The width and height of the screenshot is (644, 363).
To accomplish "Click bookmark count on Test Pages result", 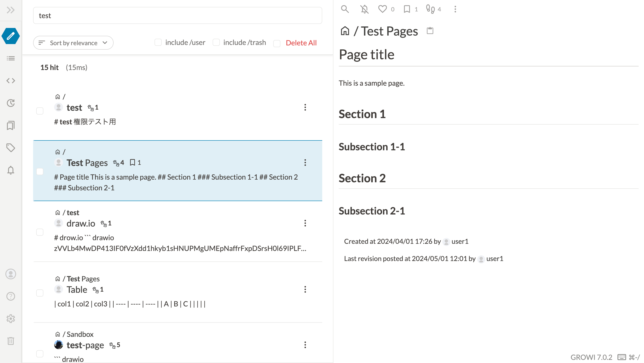I will (x=136, y=163).
